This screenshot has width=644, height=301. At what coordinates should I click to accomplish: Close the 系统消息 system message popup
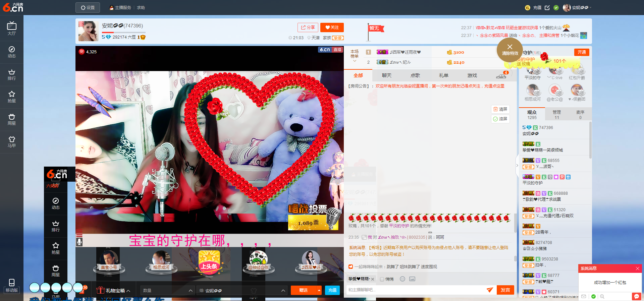638,268
